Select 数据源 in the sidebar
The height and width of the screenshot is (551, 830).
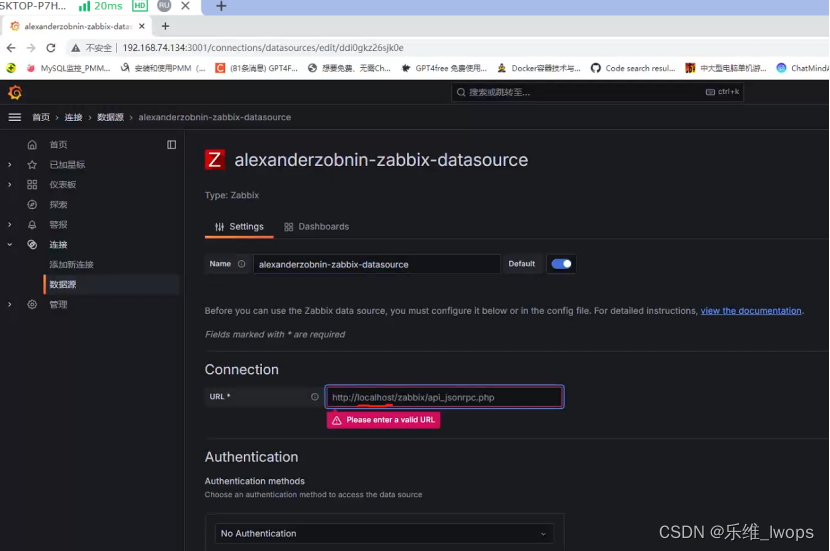[x=63, y=284]
